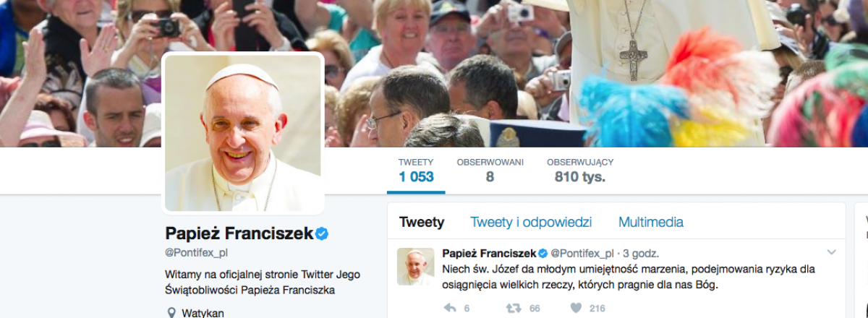Screen dimensions: 868x318
Task: Click the verified badge next to profile name
Action: pyautogui.click(x=323, y=233)
